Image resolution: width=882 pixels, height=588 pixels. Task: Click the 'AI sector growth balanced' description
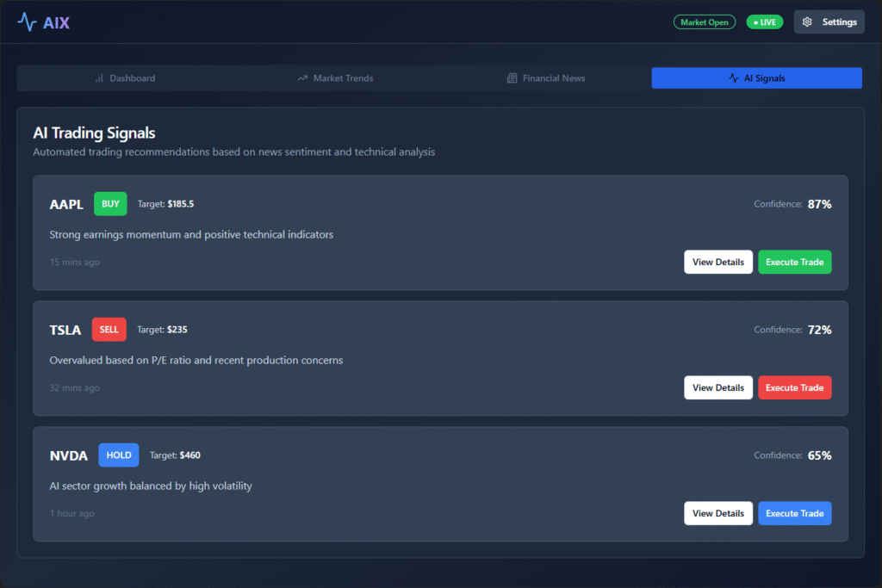(x=151, y=486)
